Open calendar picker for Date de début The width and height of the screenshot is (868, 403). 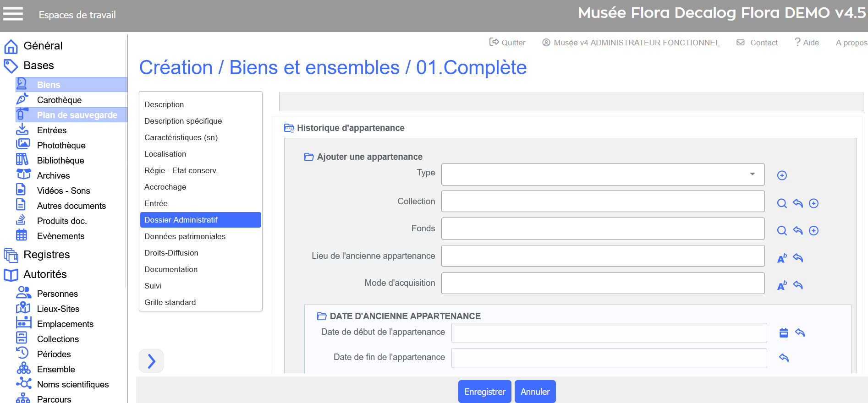coord(784,333)
